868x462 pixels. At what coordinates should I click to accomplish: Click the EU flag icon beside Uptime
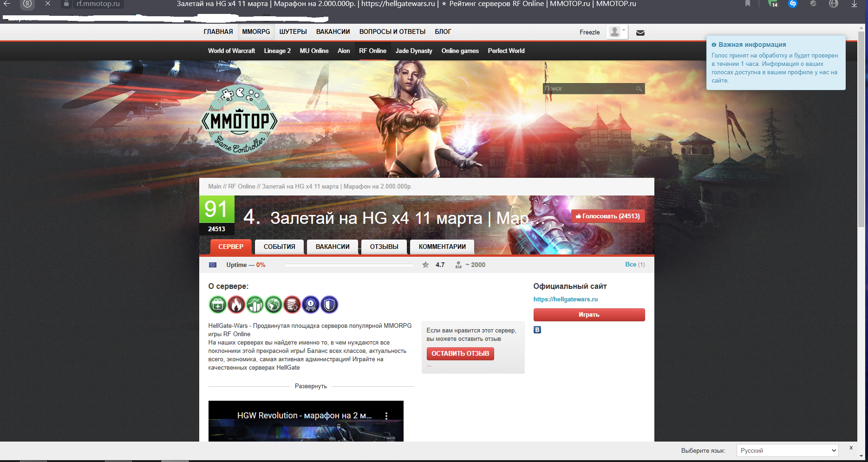click(x=213, y=265)
